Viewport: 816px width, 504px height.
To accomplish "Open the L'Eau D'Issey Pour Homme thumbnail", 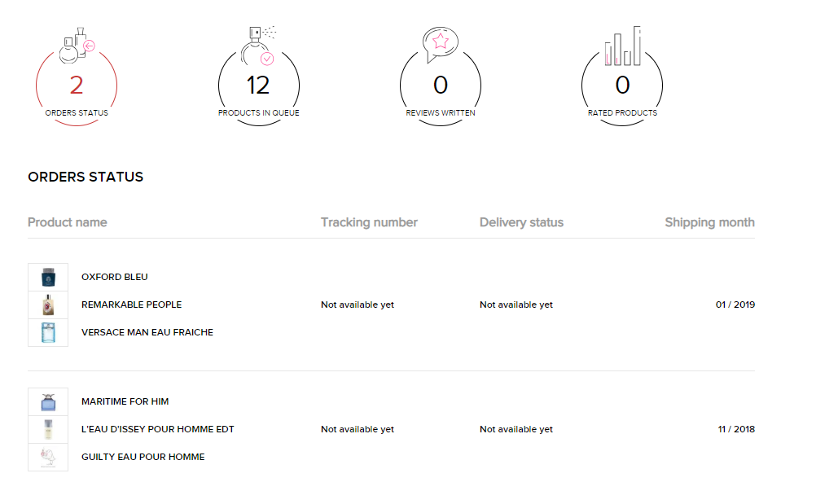I will (x=48, y=430).
